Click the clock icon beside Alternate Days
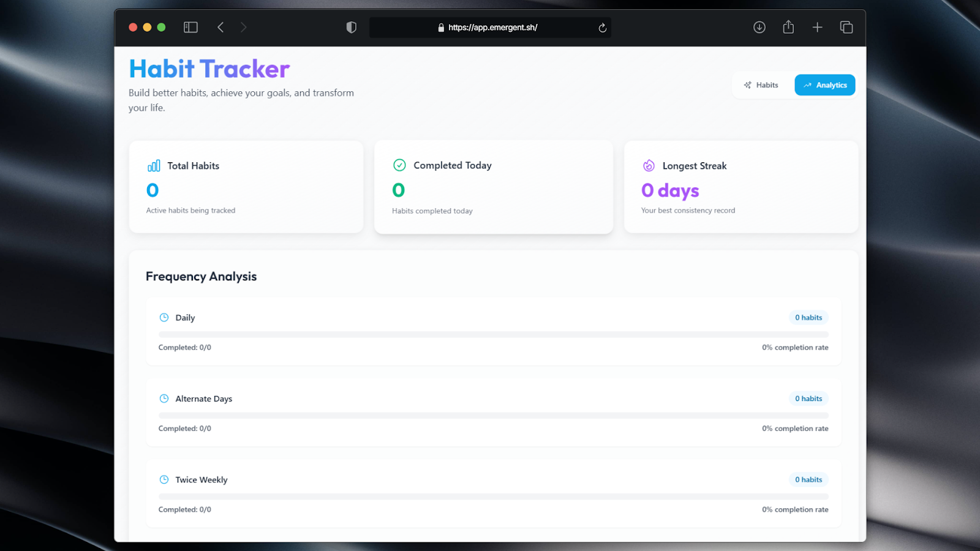The image size is (980, 551). pos(164,399)
